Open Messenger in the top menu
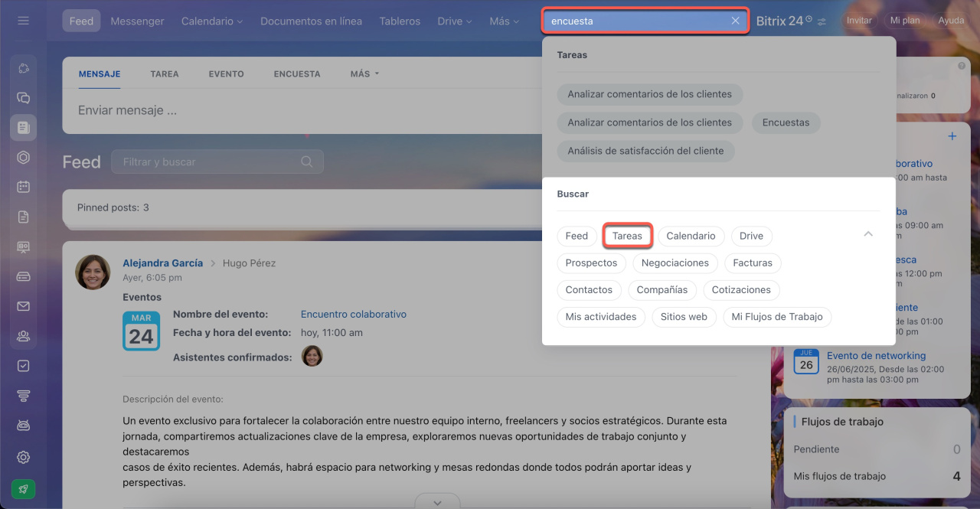Screen dimensions: 980x509 click(x=137, y=21)
